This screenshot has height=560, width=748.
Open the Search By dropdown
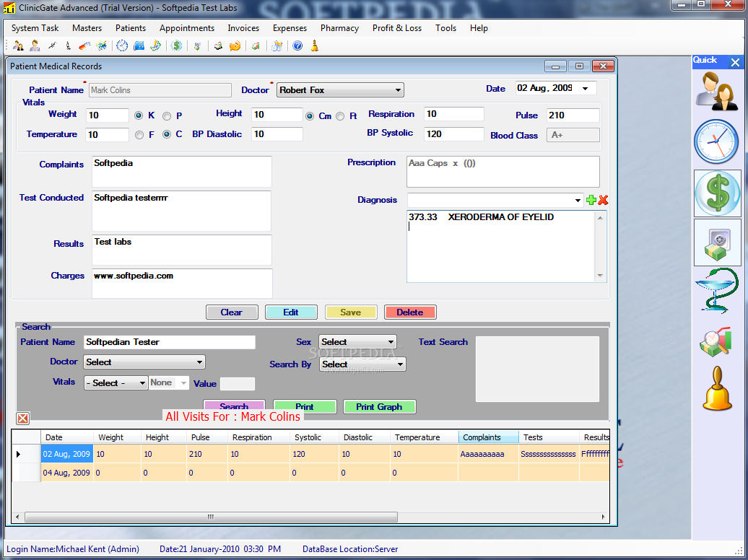click(x=362, y=364)
